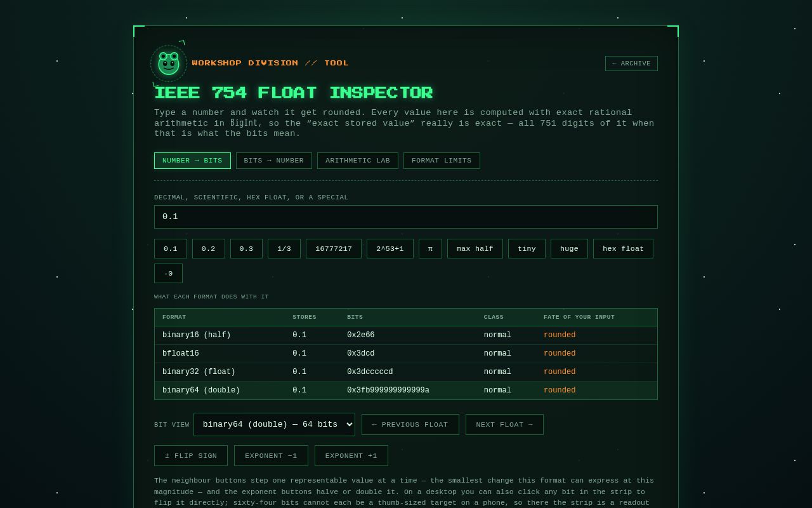Choose the 0.3 preset chip
Image resolution: width=812 pixels, height=508 pixels.
(x=246, y=248)
